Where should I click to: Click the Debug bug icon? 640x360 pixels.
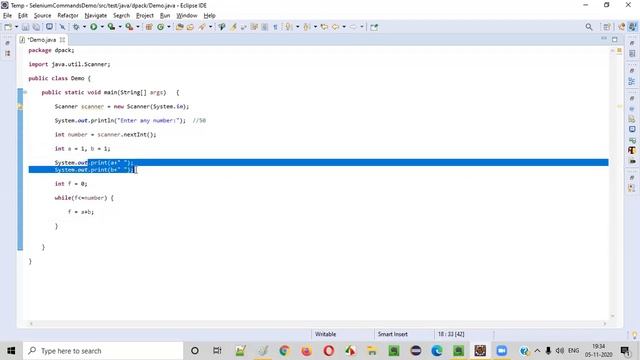pyautogui.click(x=76, y=27)
